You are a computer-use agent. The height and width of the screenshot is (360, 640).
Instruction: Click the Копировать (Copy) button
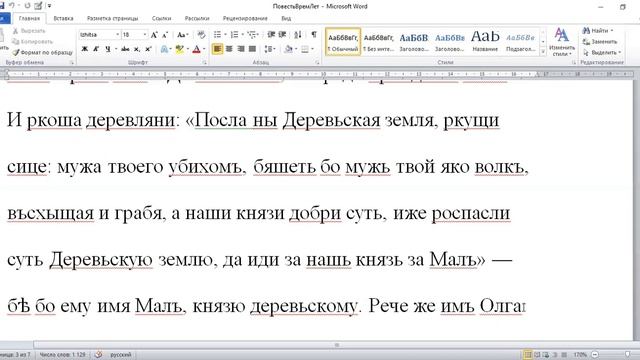pos(33,42)
